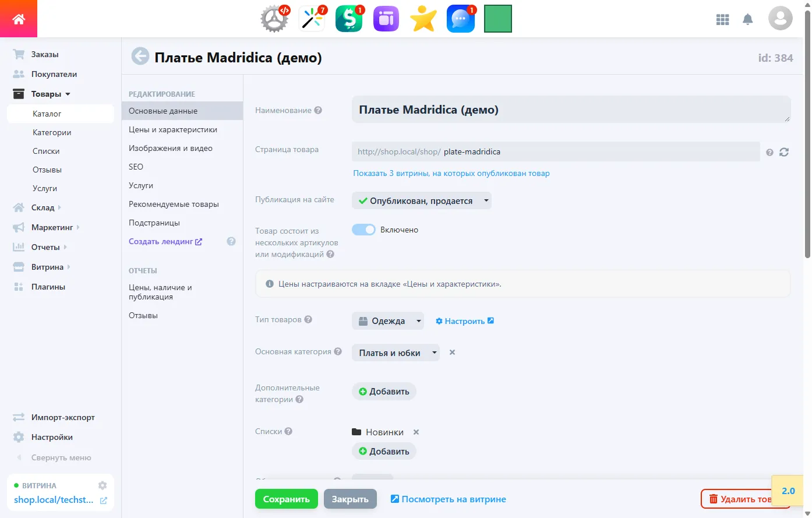
Task: Click the product name text field
Action: click(x=570, y=110)
